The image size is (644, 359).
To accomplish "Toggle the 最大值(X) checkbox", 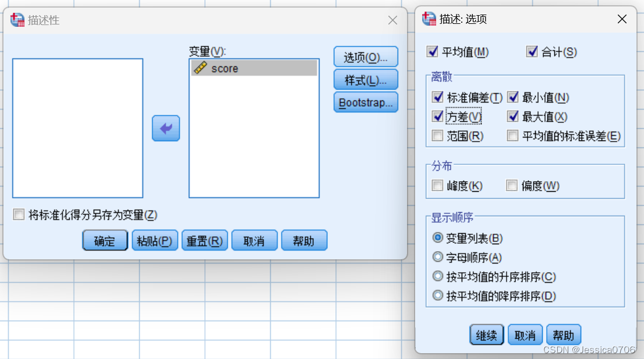I will [512, 117].
